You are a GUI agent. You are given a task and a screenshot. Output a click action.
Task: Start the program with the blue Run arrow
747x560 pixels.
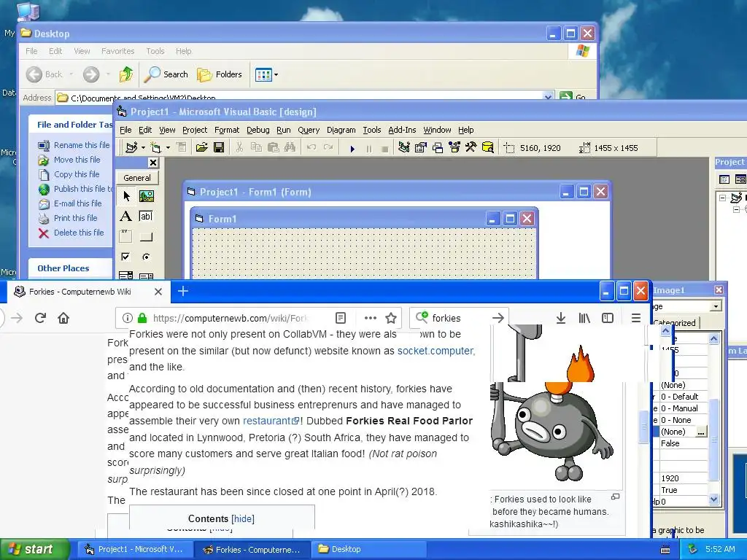coord(352,149)
